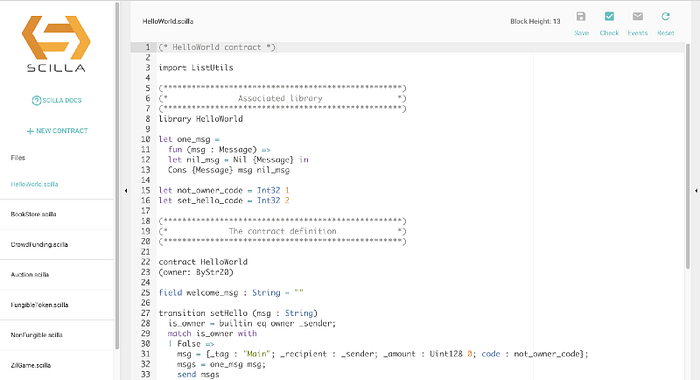Click the 'Files' sidebar heading
This screenshot has height=380, width=700.
pos(18,158)
